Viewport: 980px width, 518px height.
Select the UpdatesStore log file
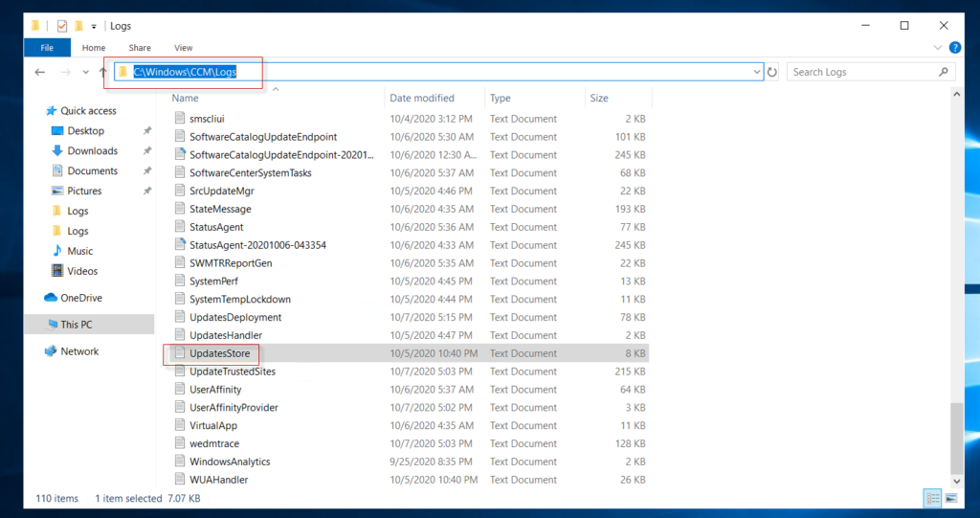220,353
